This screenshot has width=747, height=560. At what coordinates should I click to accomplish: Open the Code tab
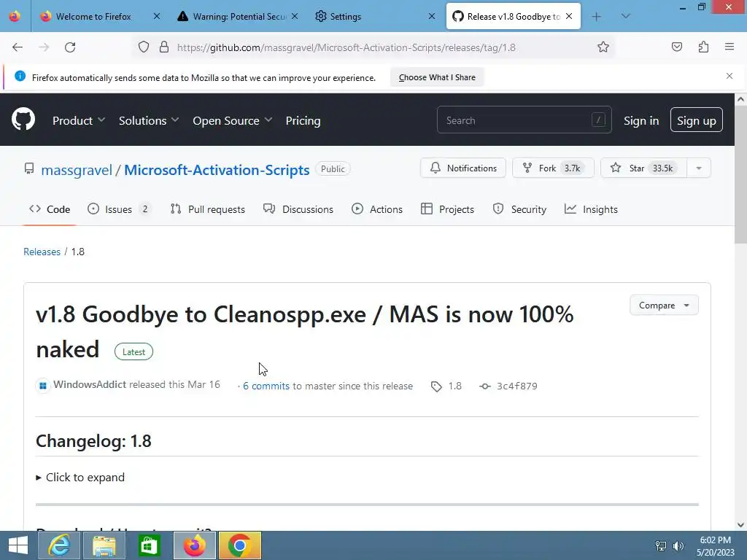[x=50, y=209]
